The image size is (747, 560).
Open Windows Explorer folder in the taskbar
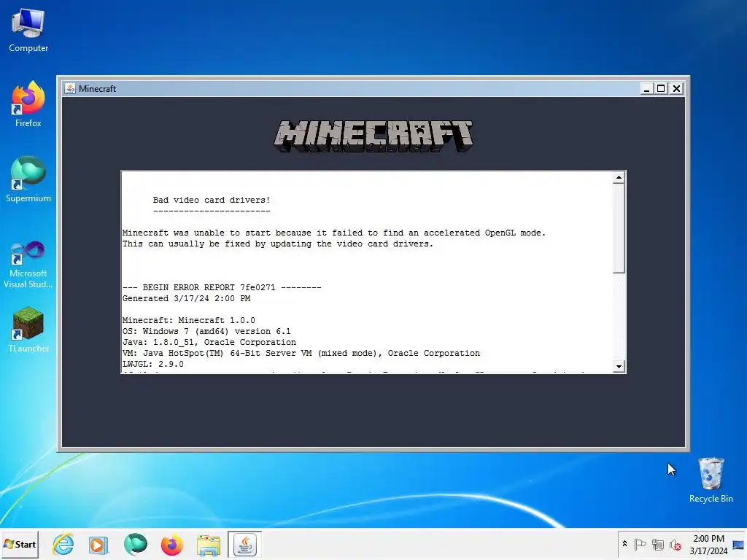(x=208, y=544)
